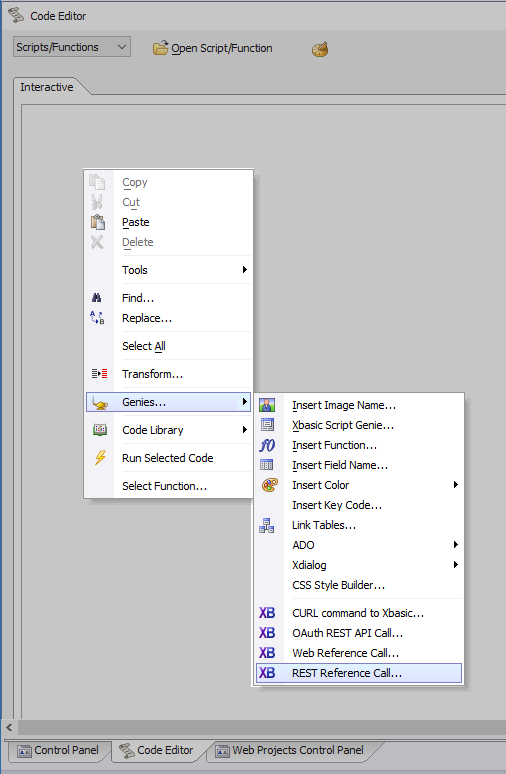The width and height of the screenshot is (506, 774).
Task: Click the paint palette toolbar icon
Action: [320, 49]
